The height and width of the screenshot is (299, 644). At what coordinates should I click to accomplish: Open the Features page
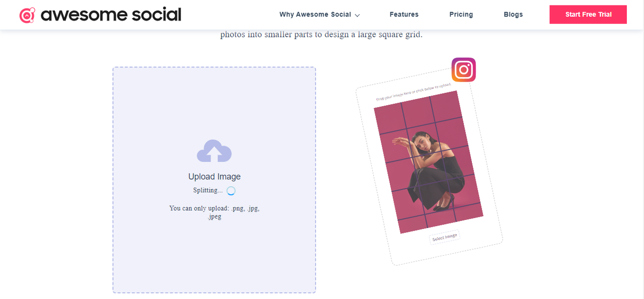(x=404, y=15)
